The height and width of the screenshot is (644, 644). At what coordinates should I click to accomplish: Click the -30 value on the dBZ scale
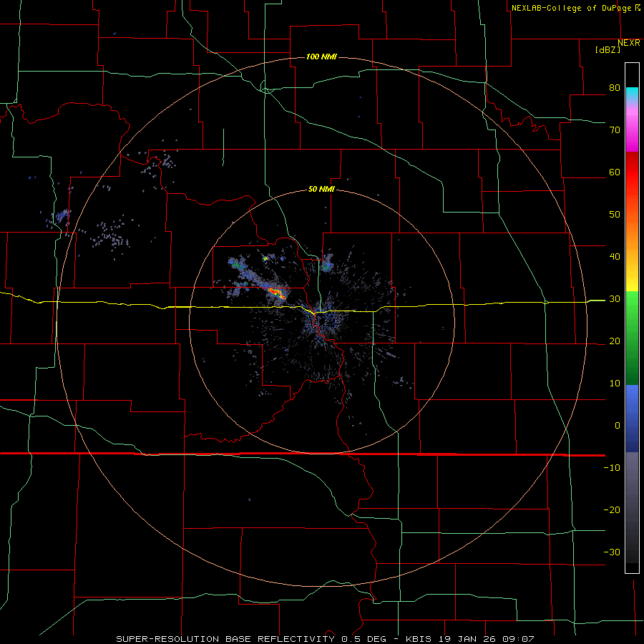[x=612, y=552]
